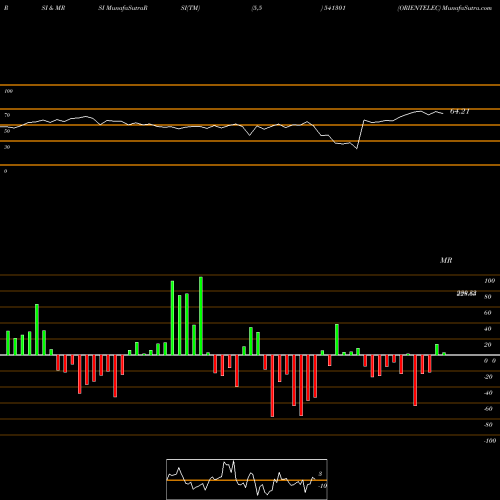This screenshot has height=500, width=500.
Task: Open the mini overview chart thumbnail
Action: coord(247,479)
